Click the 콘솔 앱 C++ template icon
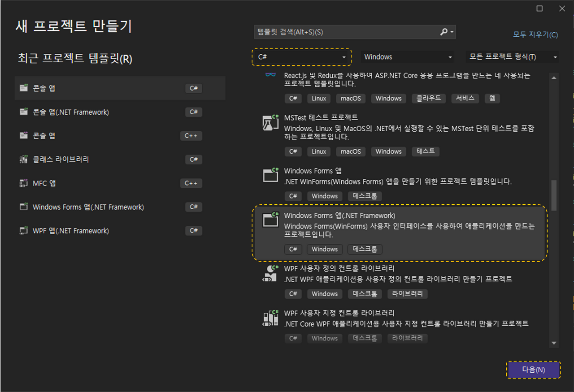Image resolution: width=574 pixels, height=392 pixels. (24, 136)
